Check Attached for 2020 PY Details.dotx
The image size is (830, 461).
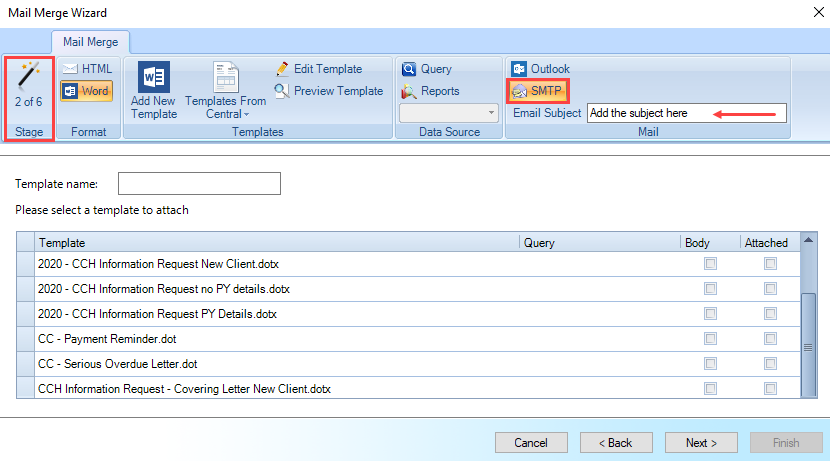[x=770, y=313]
